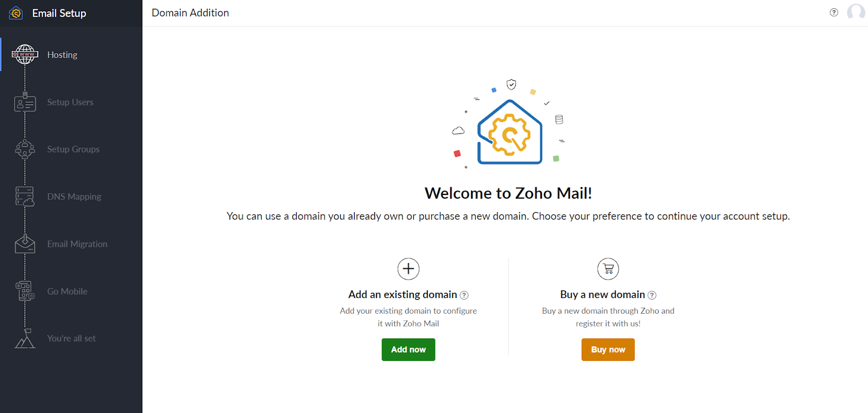Open the Setup Groups people icon
Image resolution: width=868 pixels, height=413 pixels.
[25, 149]
